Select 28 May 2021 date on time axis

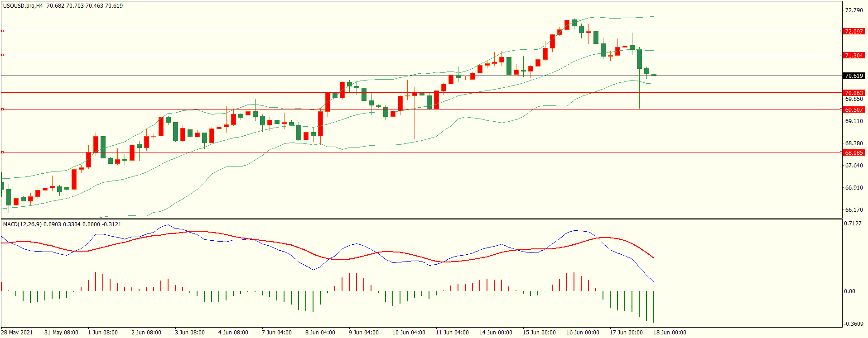click(x=17, y=333)
